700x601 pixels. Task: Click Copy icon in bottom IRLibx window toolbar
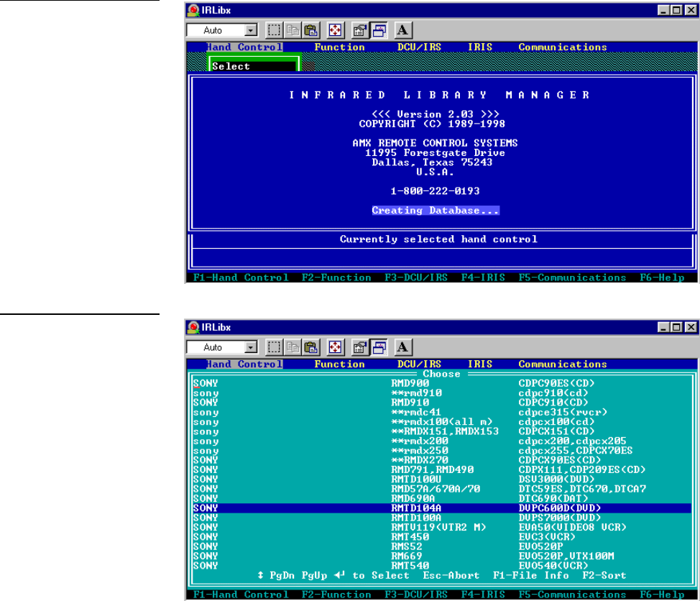pyautogui.click(x=293, y=347)
